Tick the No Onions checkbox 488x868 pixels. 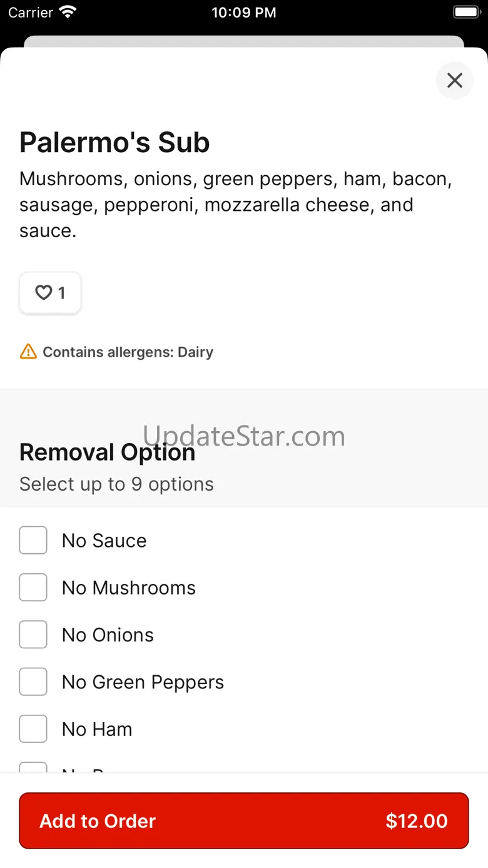point(33,635)
